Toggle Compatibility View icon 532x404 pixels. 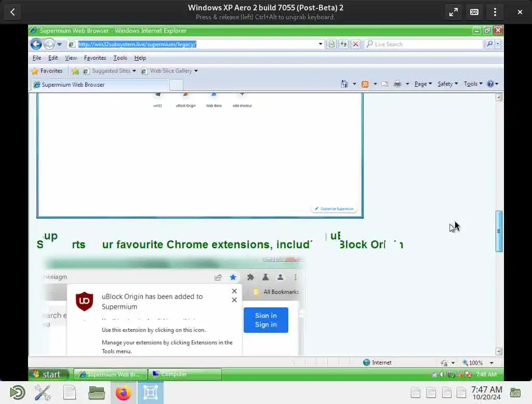(331, 44)
